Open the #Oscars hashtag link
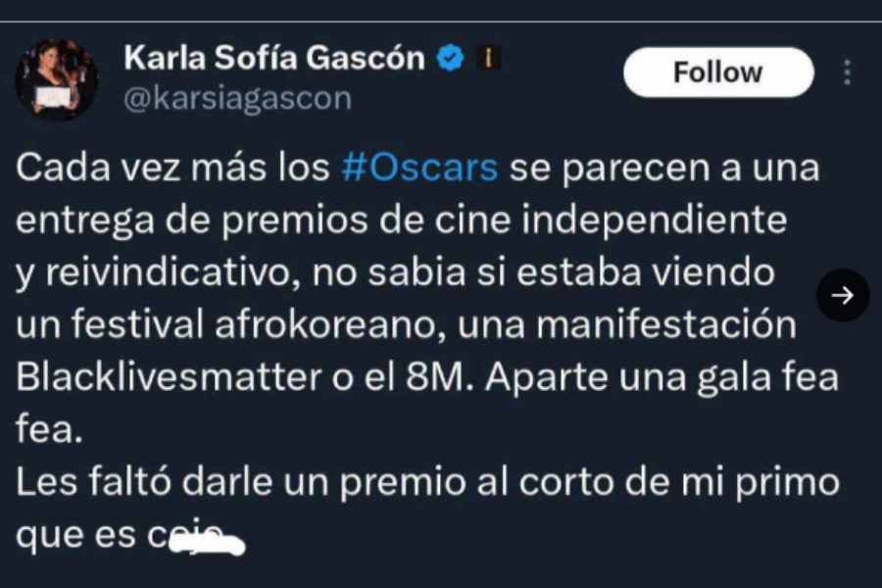 (x=419, y=168)
